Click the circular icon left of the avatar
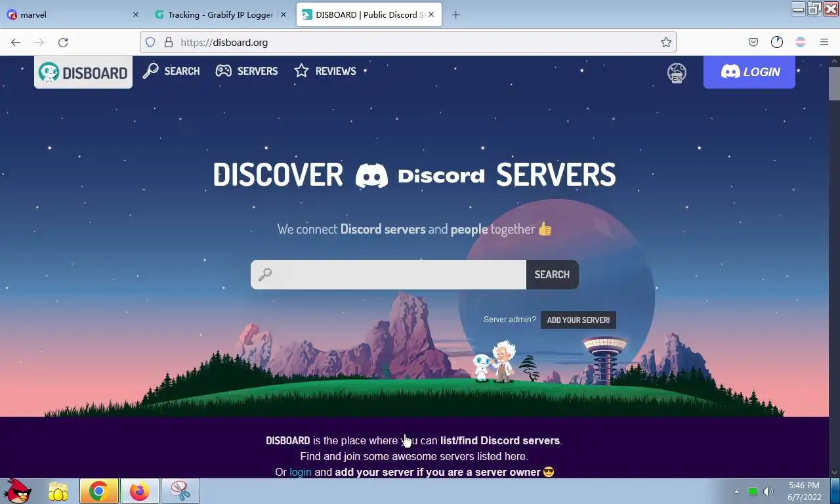 click(x=777, y=42)
